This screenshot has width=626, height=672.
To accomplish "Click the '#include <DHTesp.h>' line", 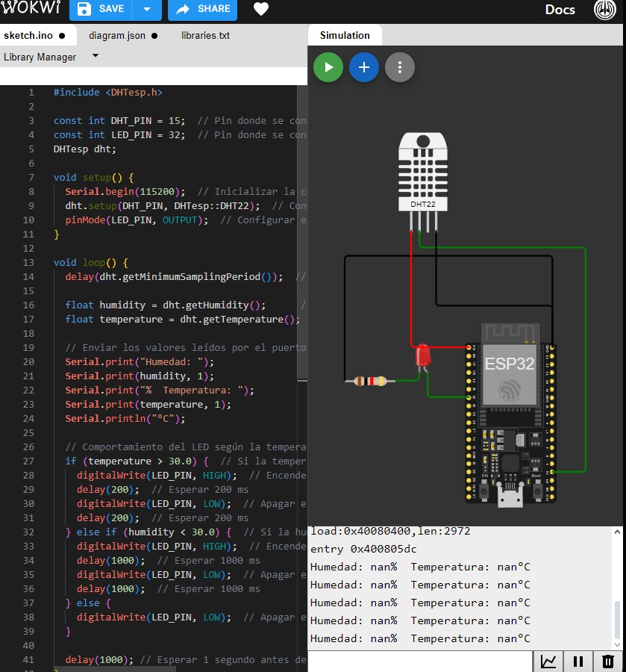I will [108, 92].
